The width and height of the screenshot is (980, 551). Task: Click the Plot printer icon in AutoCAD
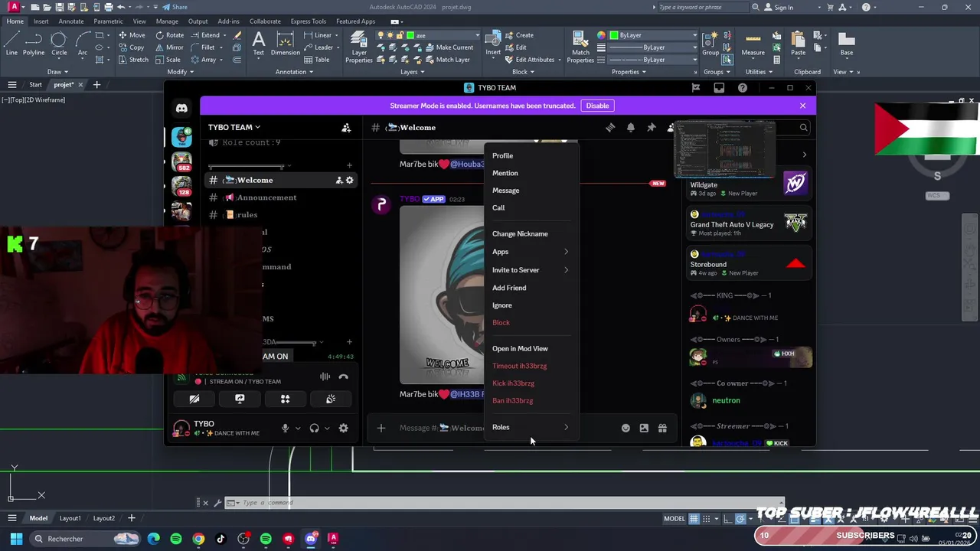(x=107, y=7)
